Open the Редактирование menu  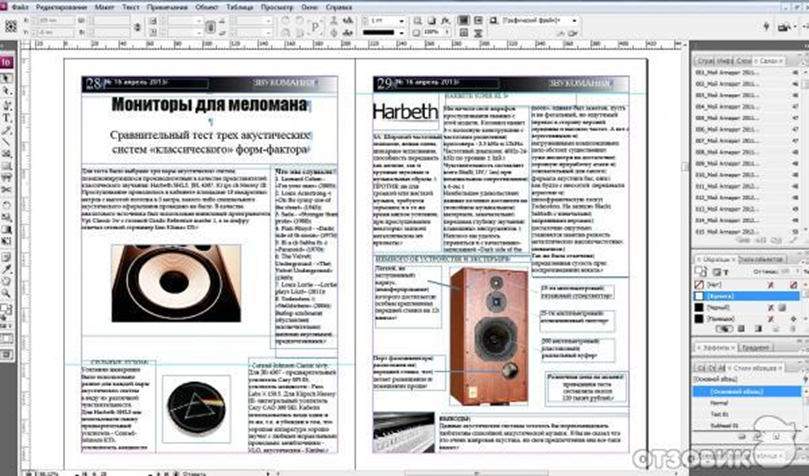[62, 7]
